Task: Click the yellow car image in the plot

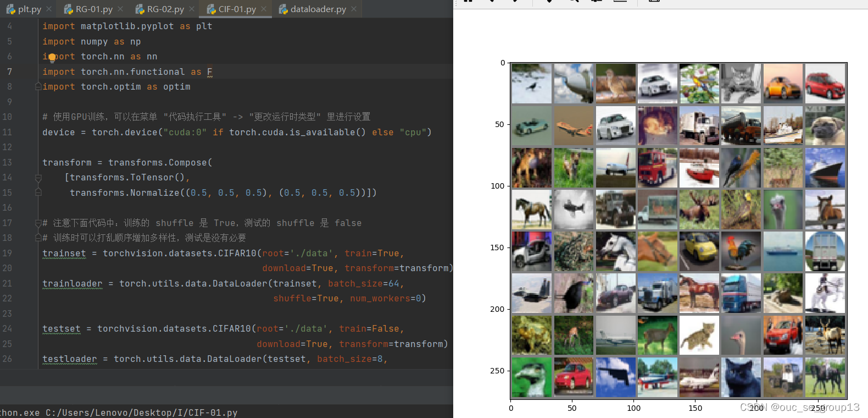Action: 699,251
